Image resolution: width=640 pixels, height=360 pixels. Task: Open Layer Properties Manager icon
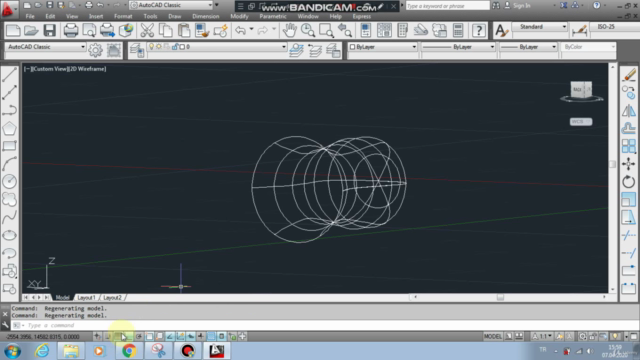click(x=137, y=50)
